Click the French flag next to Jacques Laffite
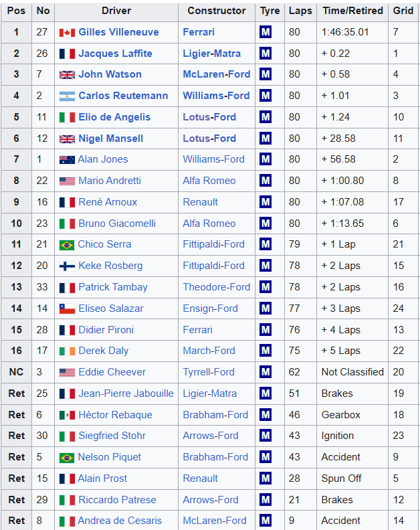The height and width of the screenshot is (530, 420). [67, 54]
